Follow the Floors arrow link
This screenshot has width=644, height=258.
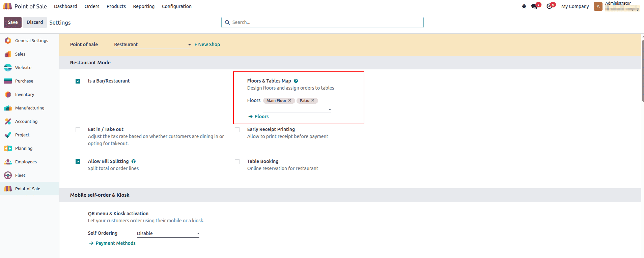click(x=258, y=117)
